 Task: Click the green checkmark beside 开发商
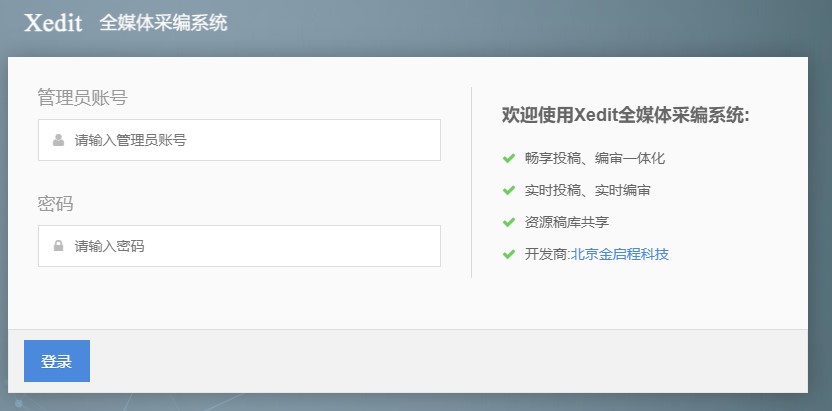(x=509, y=254)
